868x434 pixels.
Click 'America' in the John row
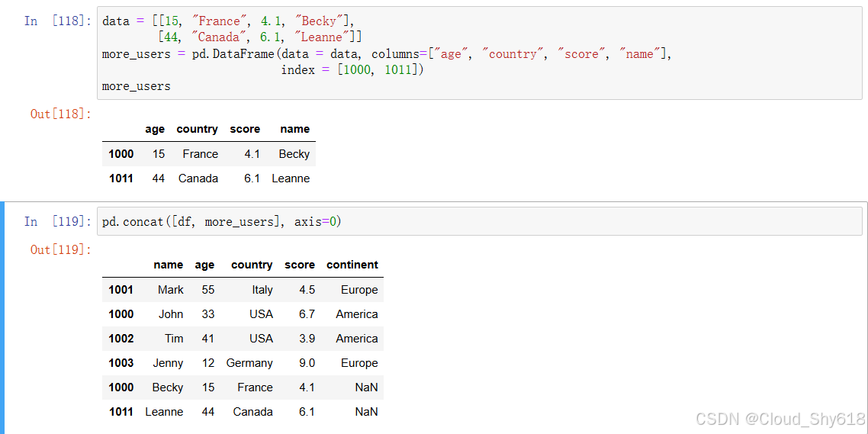357,314
